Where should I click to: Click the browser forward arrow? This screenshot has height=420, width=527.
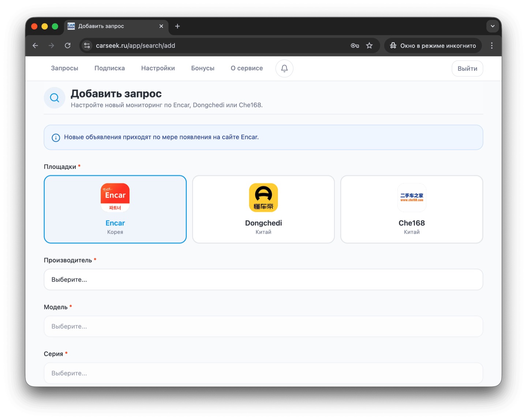(x=51, y=46)
